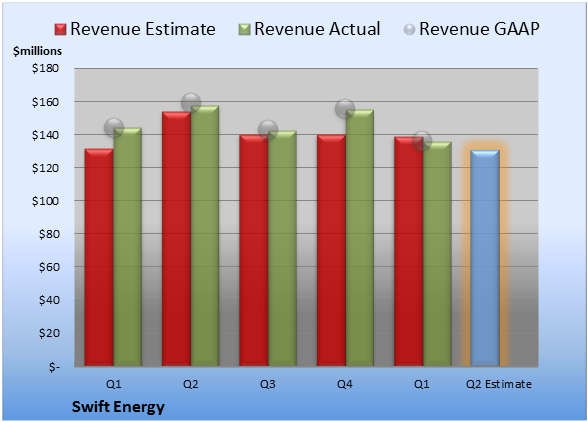Click the GAAP sphere marker above Q4 bars
The image size is (588, 422).
pyautogui.click(x=345, y=109)
